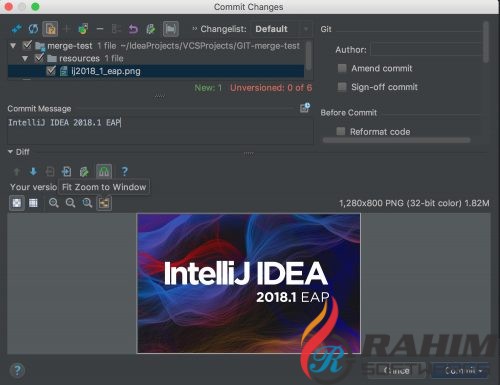Screen dimensions: 500x385
Task: Open dialog help button at bottom left
Action: pos(17,370)
